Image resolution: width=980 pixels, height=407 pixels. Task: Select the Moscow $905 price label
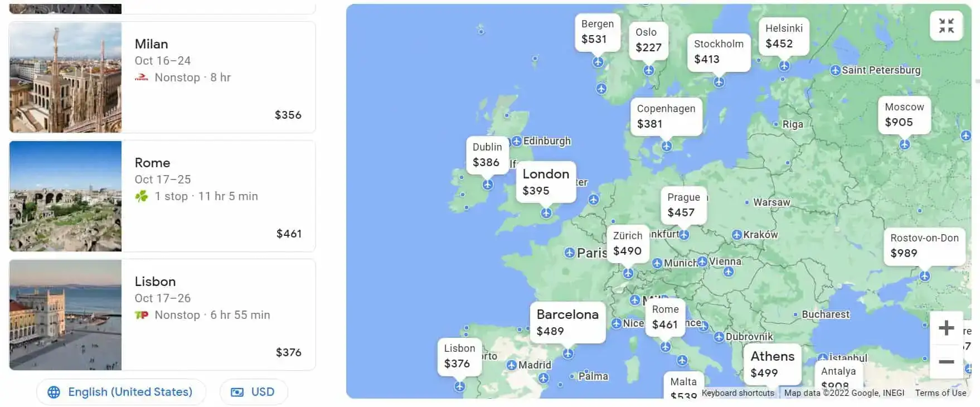904,115
